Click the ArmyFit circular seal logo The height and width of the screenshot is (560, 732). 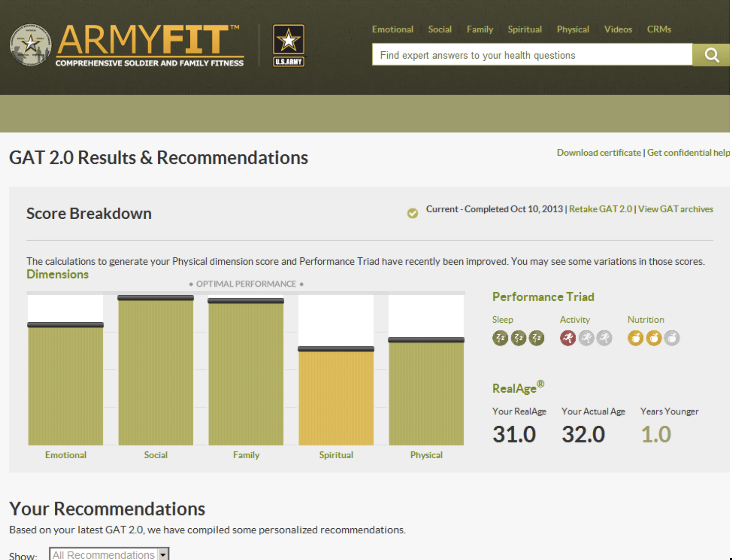click(30, 45)
